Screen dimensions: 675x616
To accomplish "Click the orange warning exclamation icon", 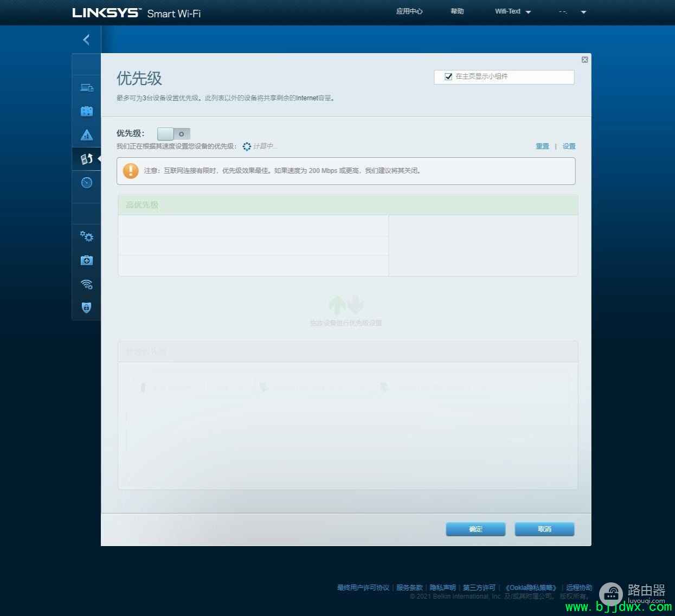I will (131, 171).
